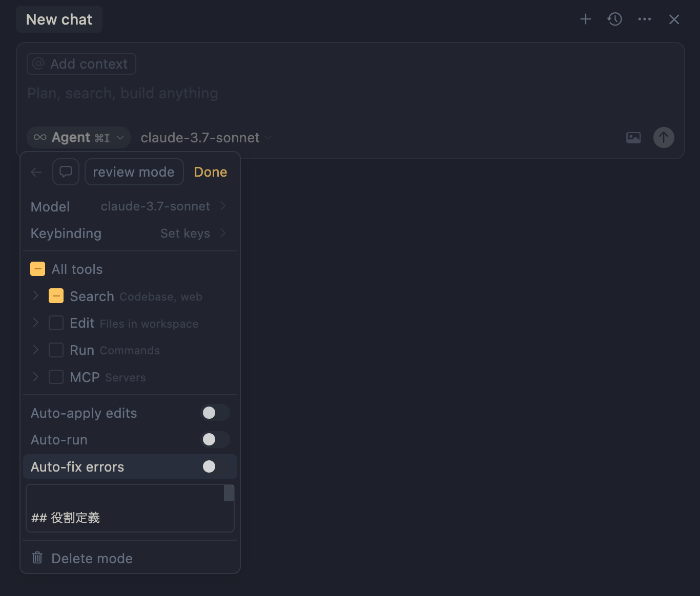Click the Add context button
The image size is (700, 596).
80,63
